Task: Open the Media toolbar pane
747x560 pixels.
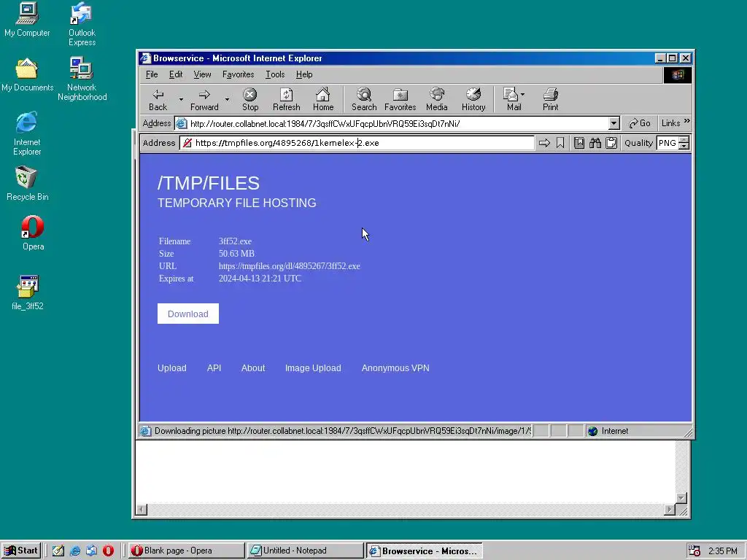Action: pos(436,99)
